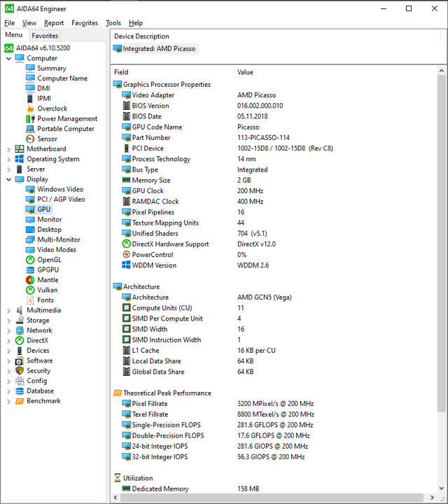Expand the Benchmark tree node
The width and height of the screenshot is (448, 504).
point(8,401)
